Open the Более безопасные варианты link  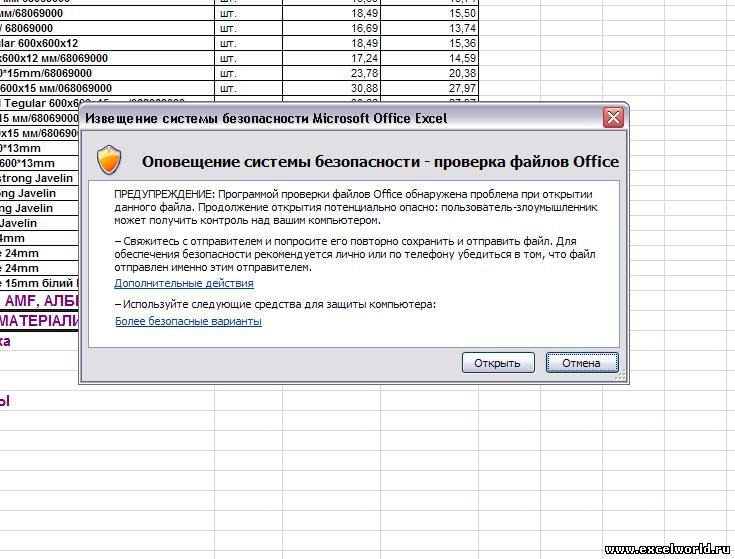(188, 321)
